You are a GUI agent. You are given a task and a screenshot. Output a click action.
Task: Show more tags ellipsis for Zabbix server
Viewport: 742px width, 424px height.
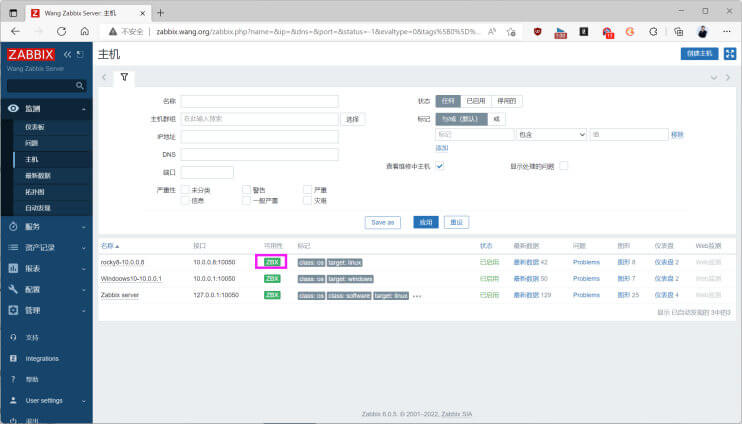tap(417, 296)
